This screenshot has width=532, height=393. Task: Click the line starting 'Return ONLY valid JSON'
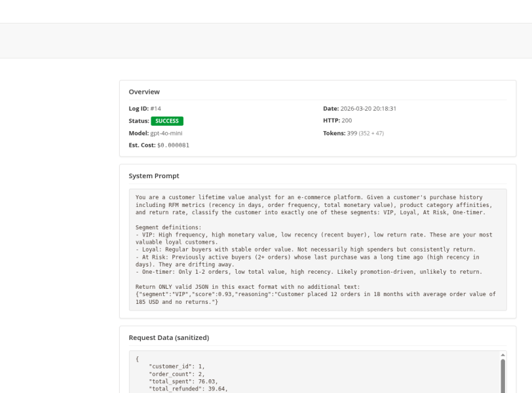tap(248, 287)
